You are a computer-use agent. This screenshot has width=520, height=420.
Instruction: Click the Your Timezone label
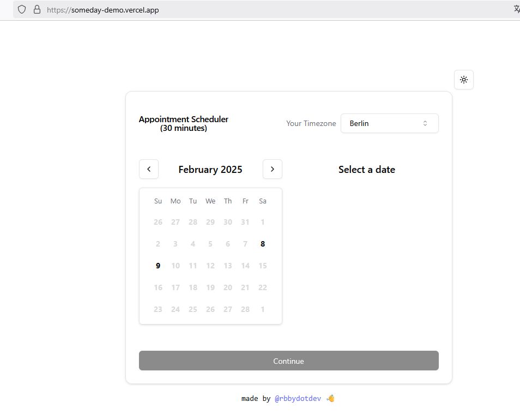pyautogui.click(x=311, y=123)
